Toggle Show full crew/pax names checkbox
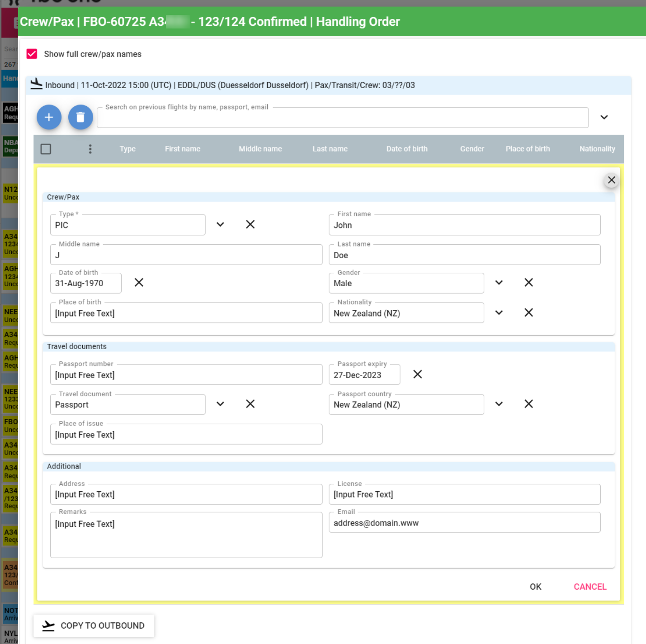 pyautogui.click(x=32, y=54)
